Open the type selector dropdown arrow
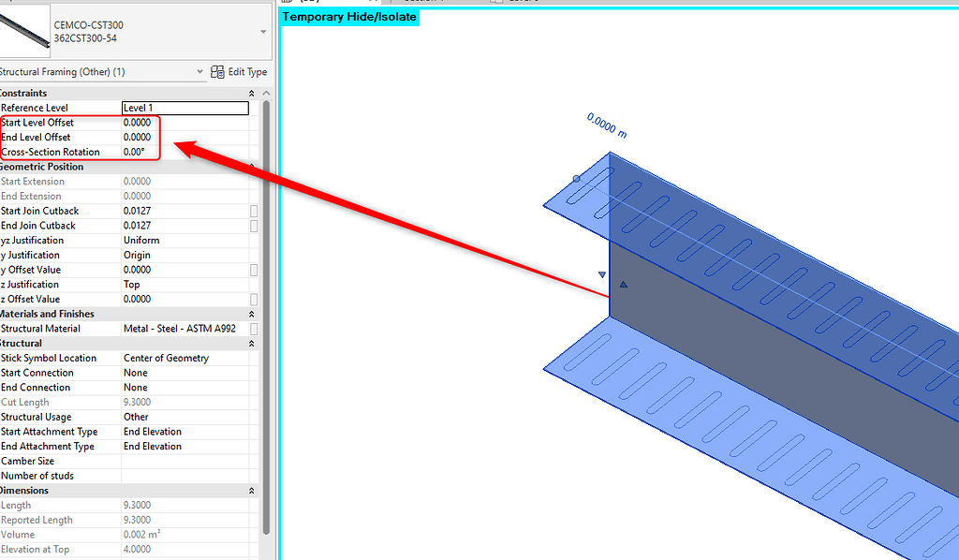Viewport: 959px width, 560px height. pos(263,33)
